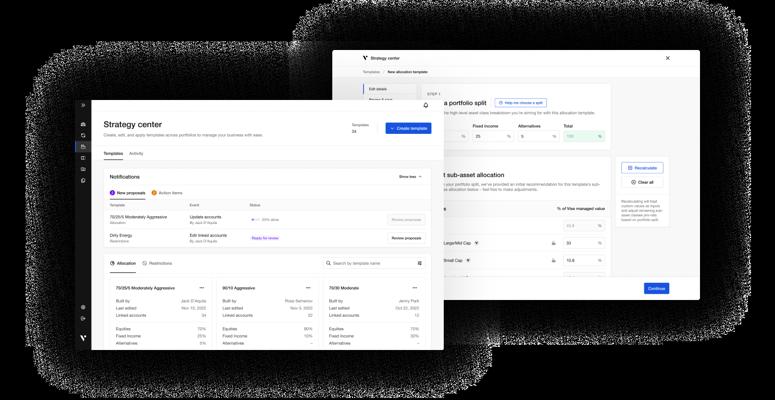
Task: Close the New allocation template window
Action: 668,58
